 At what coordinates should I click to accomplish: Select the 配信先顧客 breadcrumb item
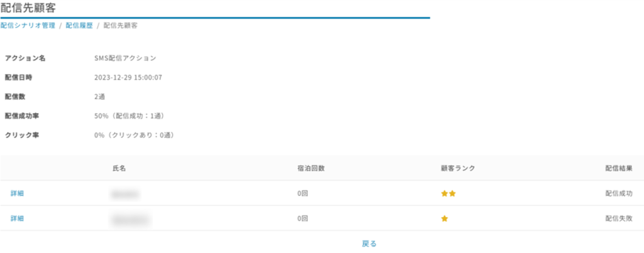point(120,26)
